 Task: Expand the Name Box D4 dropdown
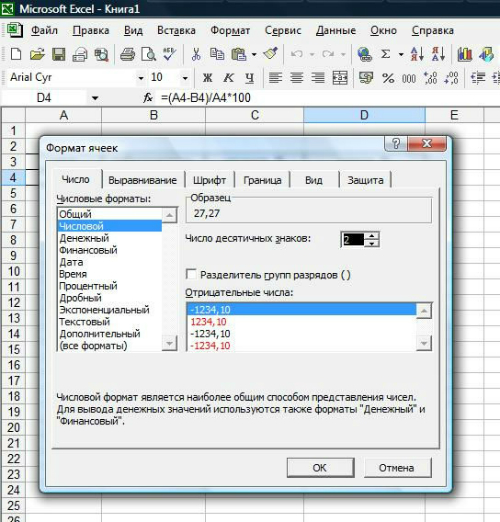(x=95, y=98)
